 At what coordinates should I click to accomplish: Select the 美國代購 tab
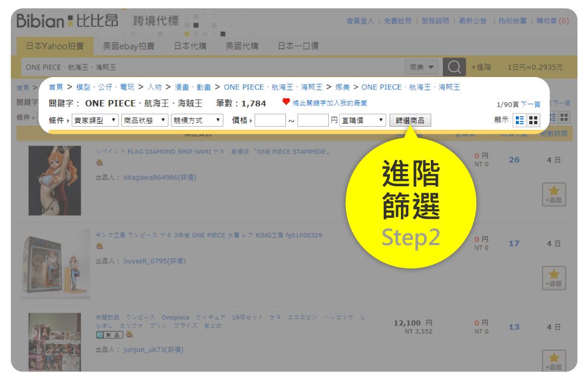pos(242,46)
